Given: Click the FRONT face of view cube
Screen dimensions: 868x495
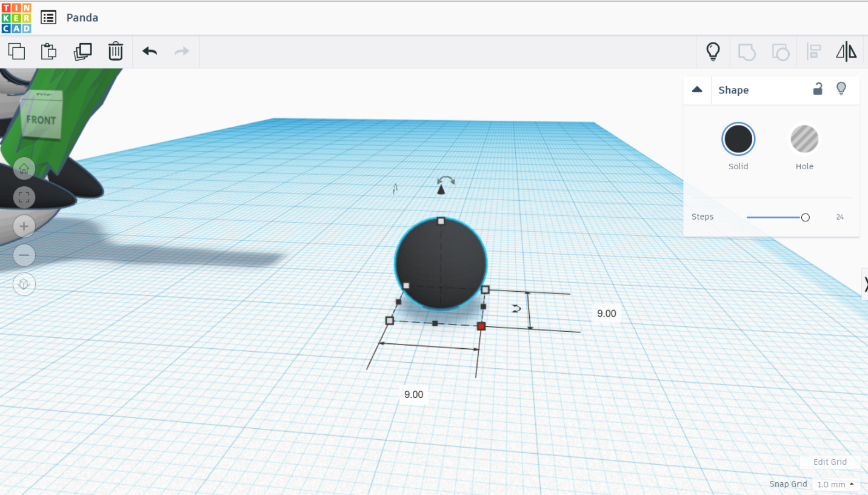Looking at the screenshot, I should coord(41,120).
